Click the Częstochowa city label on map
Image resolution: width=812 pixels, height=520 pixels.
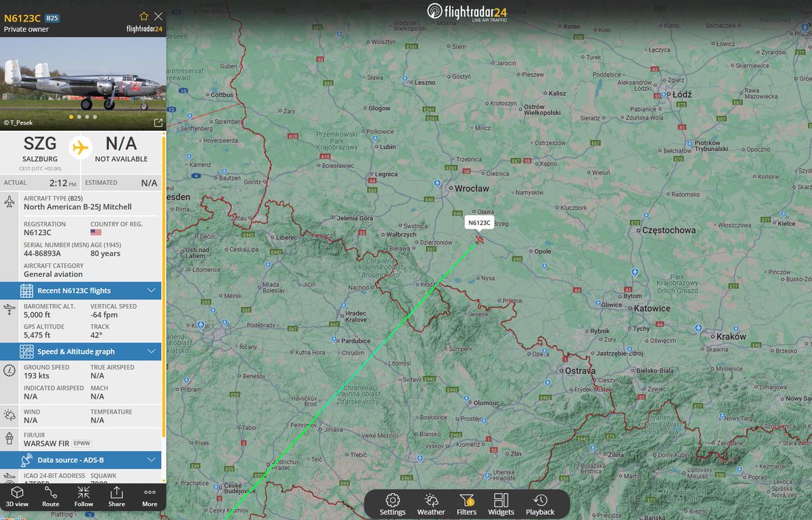(x=668, y=230)
